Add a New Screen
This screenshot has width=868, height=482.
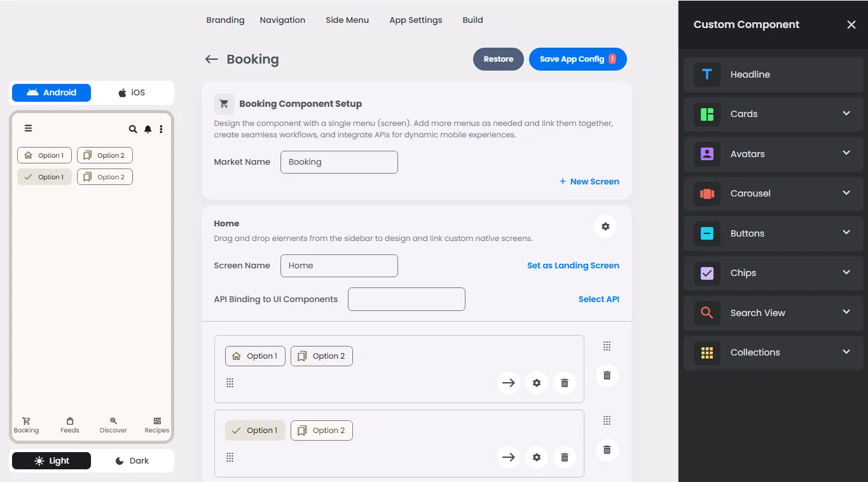589,182
